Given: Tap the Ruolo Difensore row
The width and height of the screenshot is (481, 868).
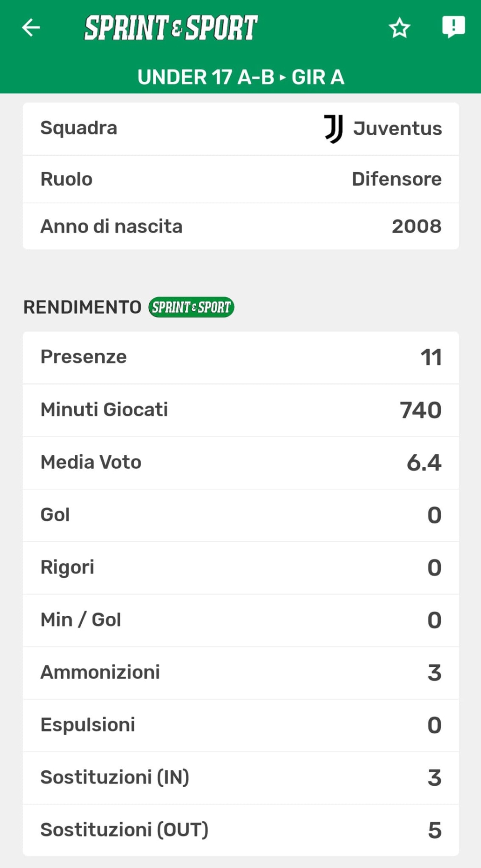Looking at the screenshot, I should 240,179.
